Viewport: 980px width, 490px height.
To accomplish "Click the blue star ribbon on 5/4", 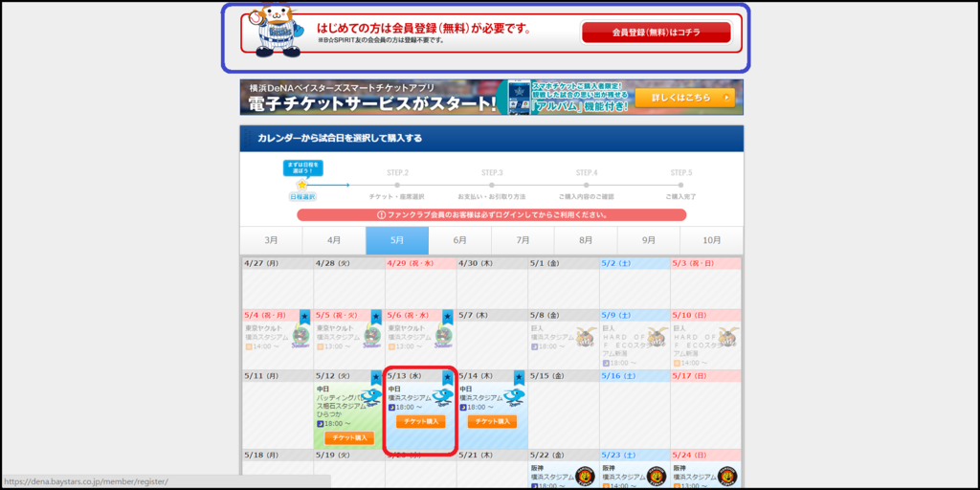I will [305, 317].
